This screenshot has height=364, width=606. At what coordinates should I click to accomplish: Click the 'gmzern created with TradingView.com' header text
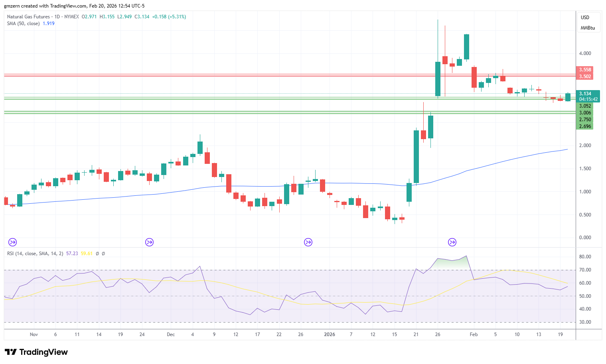[45, 6]
